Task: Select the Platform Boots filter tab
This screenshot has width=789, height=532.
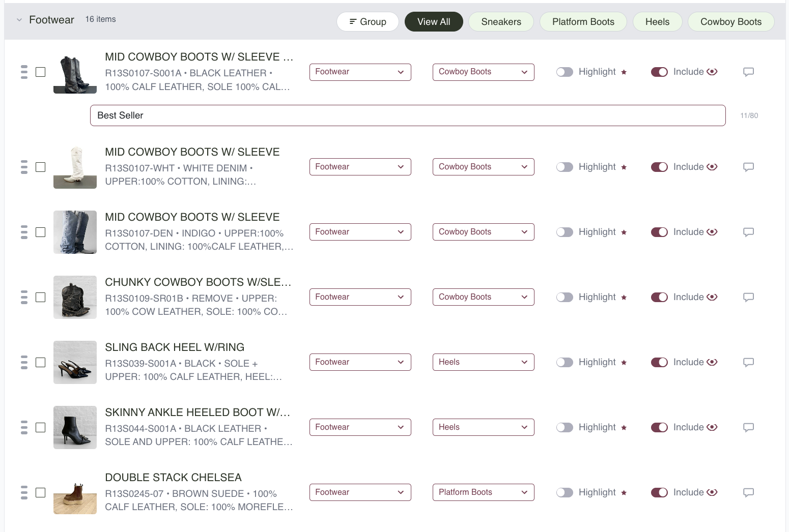Action: click(x=583, y=21)
